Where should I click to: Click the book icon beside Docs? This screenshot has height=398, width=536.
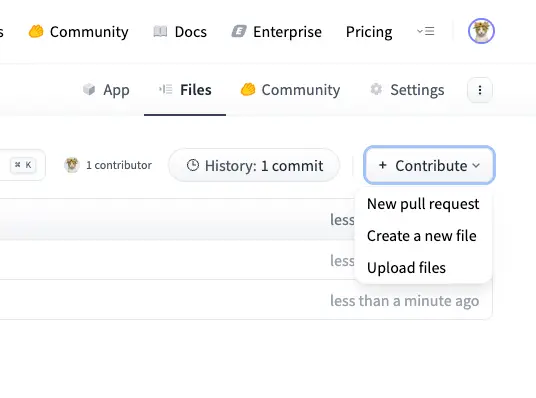[x=160, y=31]
